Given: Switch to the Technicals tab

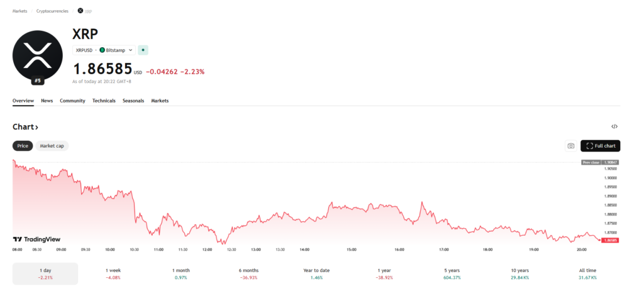Looking at the screenshot, I should pyautogui.click(x=104, y=101).
